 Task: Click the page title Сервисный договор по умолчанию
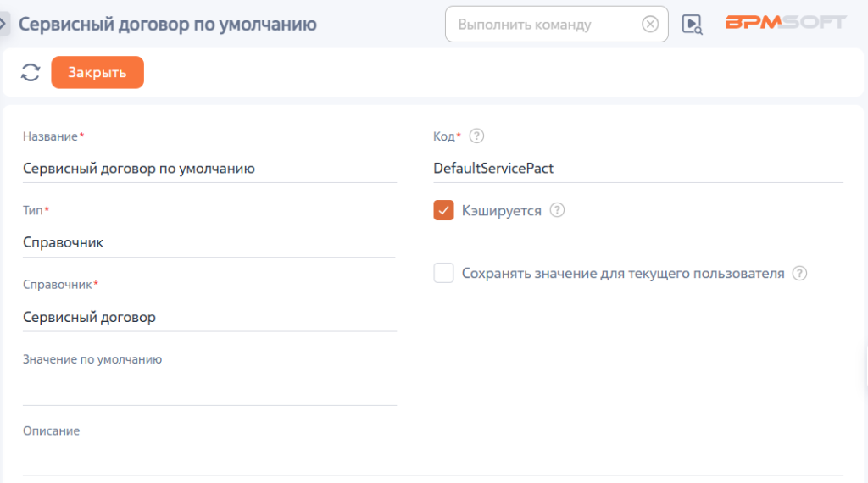point(168,25)
